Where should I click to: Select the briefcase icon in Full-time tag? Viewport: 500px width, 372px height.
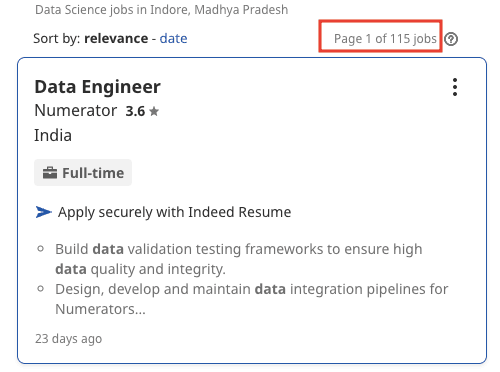50,173
